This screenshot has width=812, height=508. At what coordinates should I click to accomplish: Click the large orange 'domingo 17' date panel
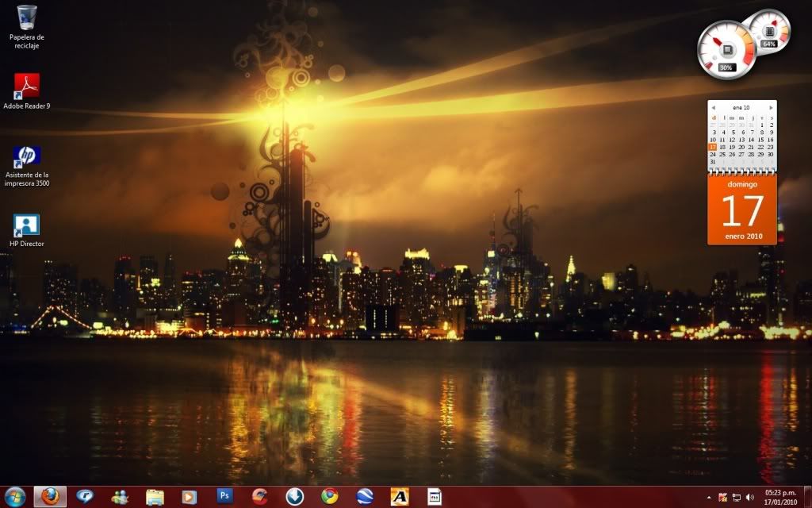pos(742,210)
